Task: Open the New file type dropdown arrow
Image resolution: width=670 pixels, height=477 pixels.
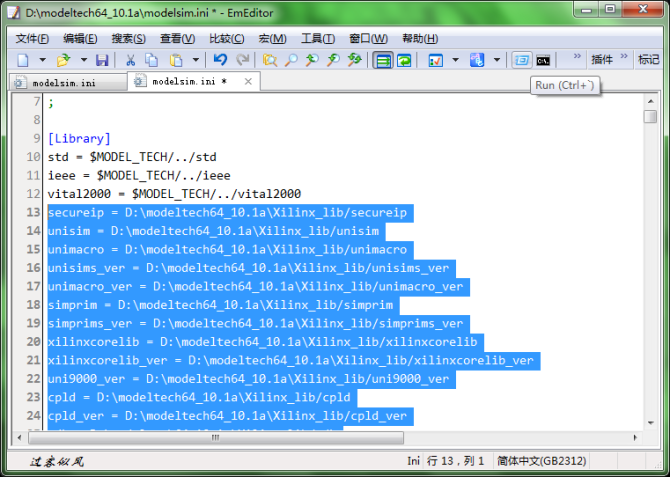Action: pyautogui.click(x=43, y=60)
